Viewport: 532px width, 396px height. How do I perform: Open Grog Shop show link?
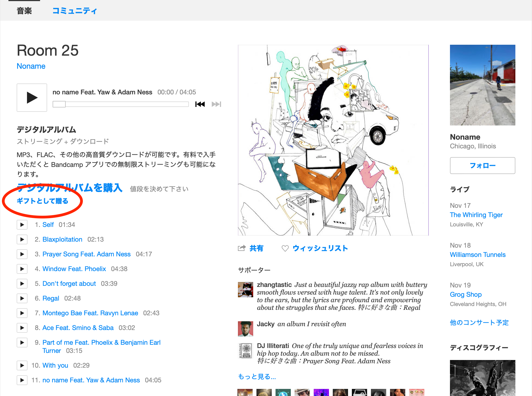(x=466, y=295)
